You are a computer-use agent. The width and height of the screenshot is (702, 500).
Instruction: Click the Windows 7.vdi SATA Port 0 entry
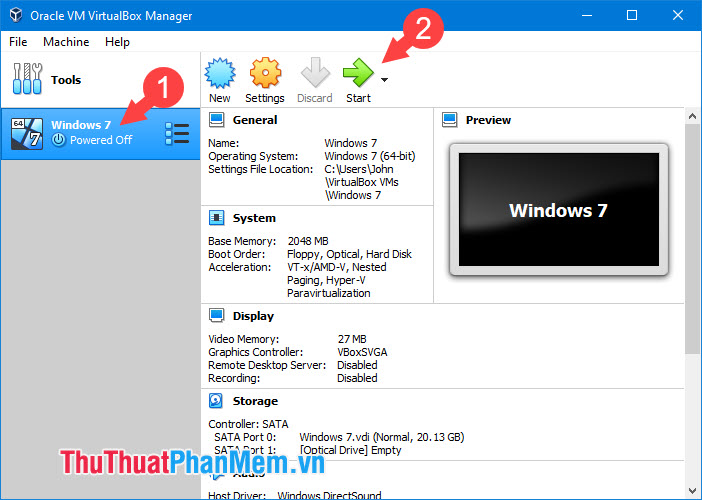382,437
